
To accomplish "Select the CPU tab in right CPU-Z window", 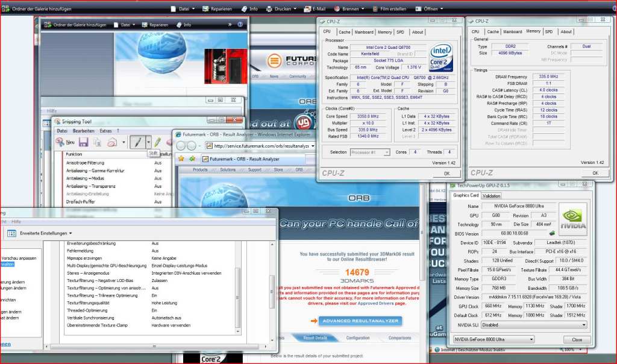I will [x=475, y=32].
